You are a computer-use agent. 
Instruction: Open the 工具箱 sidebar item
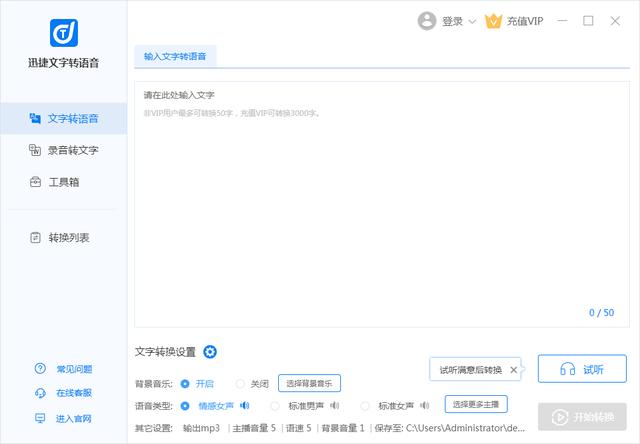click(64, 182)
